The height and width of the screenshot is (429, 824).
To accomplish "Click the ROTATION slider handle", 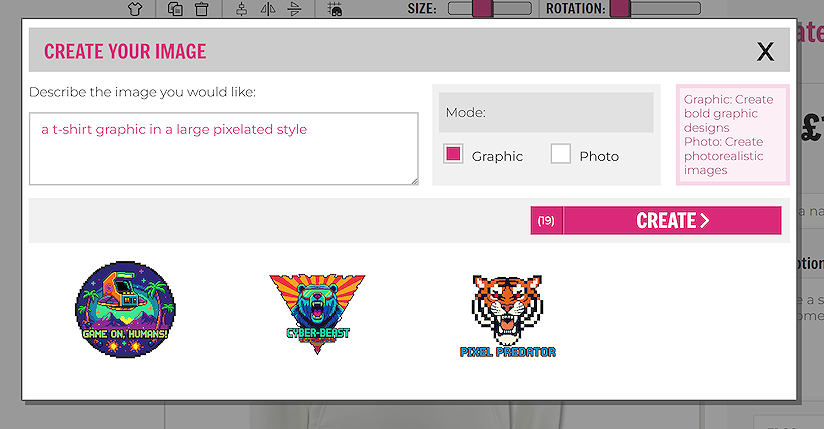I will 619,9.
